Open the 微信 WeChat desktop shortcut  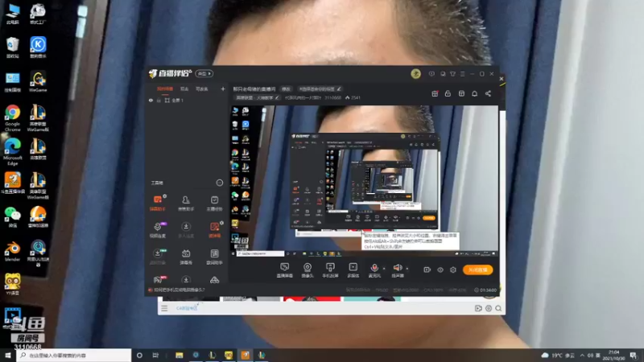pyautogui.click(x=12, y=216)
